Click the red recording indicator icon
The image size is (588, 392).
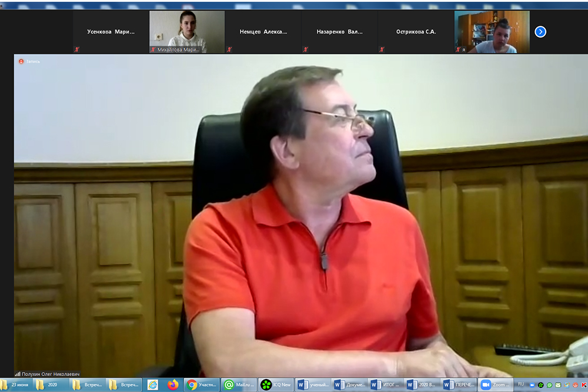pos(21,61)
